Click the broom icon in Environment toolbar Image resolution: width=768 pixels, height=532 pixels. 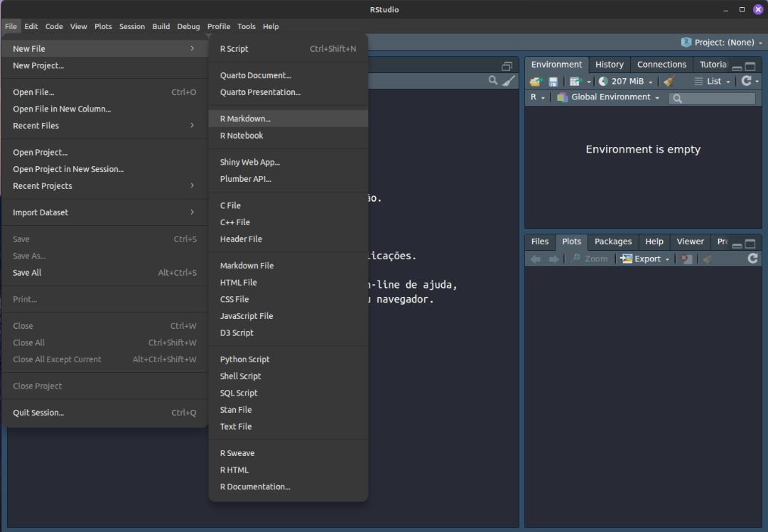coord(669,82)
